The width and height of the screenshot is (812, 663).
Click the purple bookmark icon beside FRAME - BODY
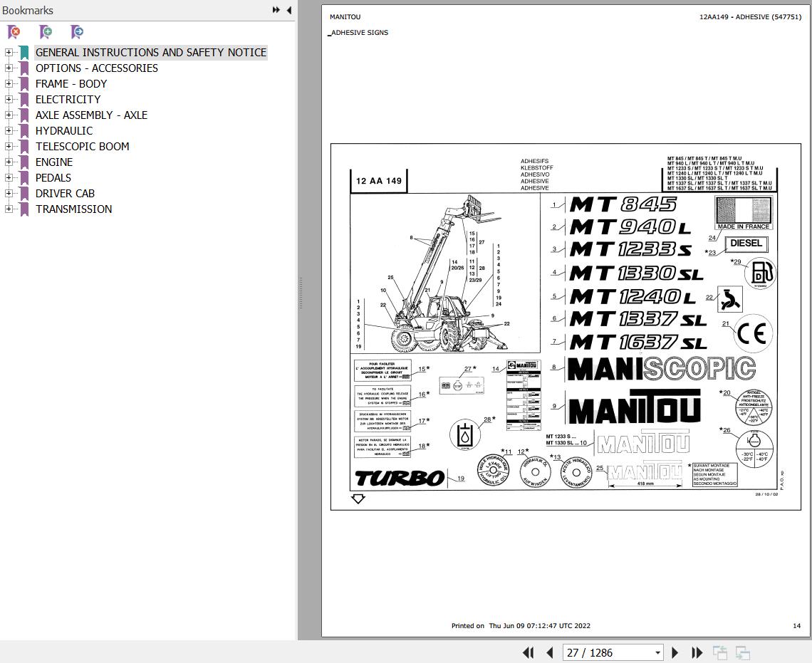(24, 84)
